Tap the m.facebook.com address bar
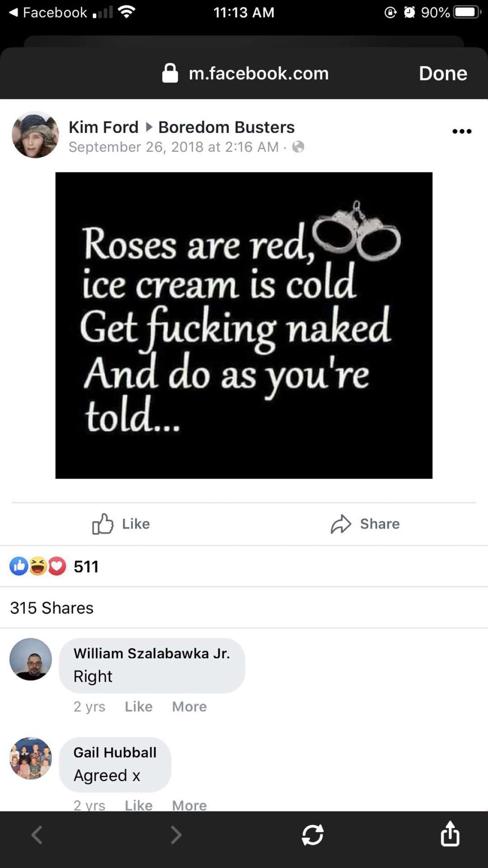The width and height of the screenshot is (488, 868). click(245, 73)
